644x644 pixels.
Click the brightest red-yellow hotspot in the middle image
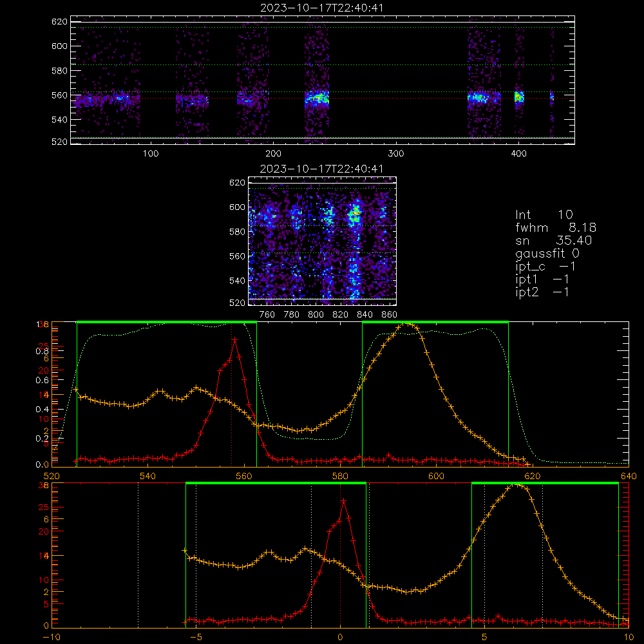tap(355, 213)
